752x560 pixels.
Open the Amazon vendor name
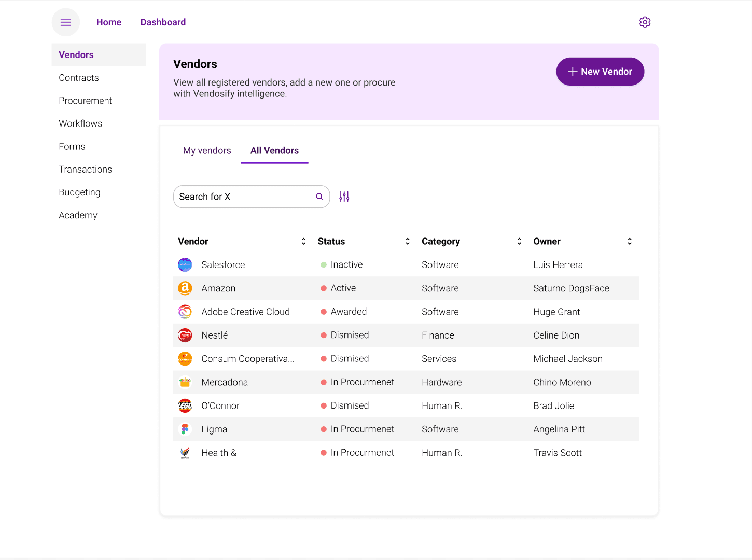tap(218, 288)
